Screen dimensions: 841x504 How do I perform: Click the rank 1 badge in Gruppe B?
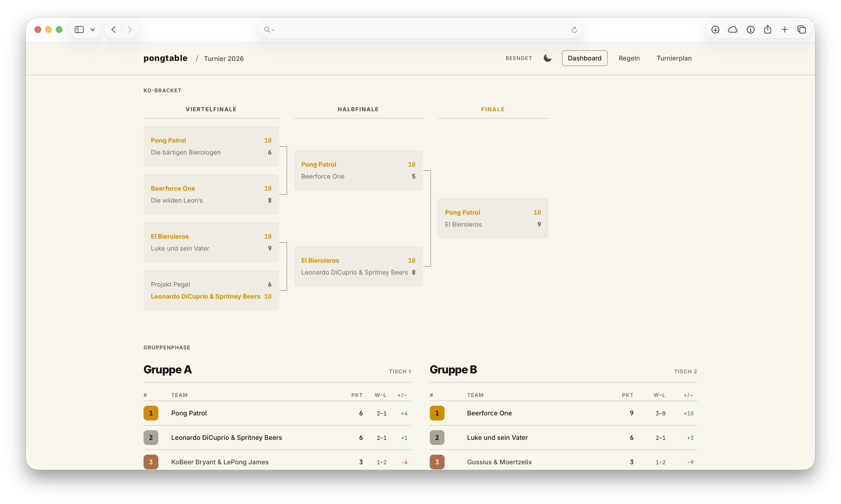(x=437, y=413)
